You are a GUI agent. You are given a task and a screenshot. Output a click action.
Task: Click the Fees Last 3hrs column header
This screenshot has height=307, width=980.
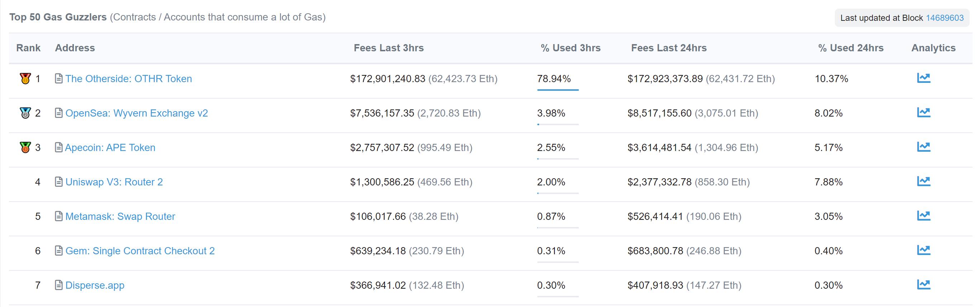[389, 48]
